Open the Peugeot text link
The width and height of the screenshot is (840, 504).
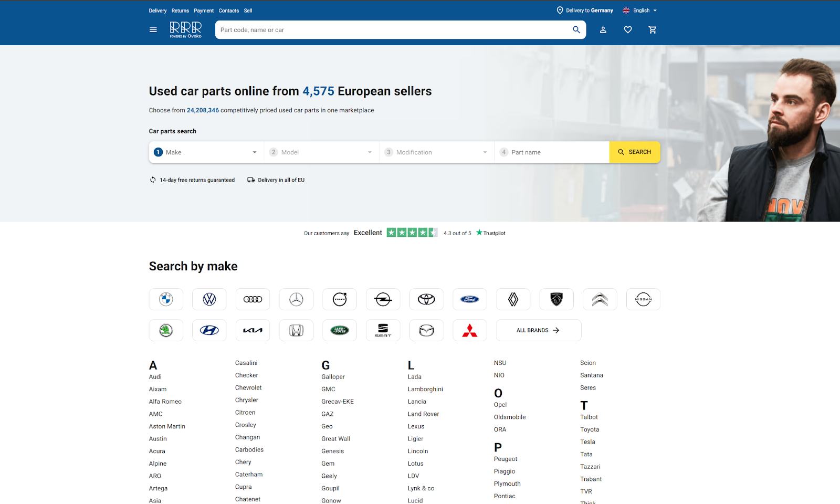tap(506, 459)
